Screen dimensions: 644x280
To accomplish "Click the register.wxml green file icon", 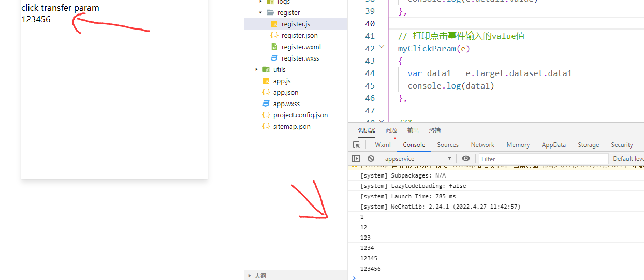I will (274, 47).
